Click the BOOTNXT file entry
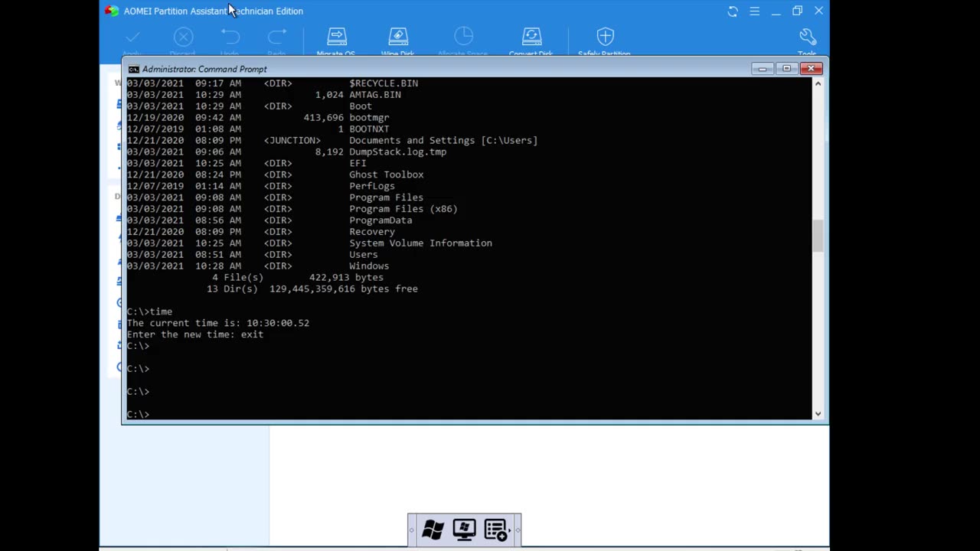 [369, 129]
